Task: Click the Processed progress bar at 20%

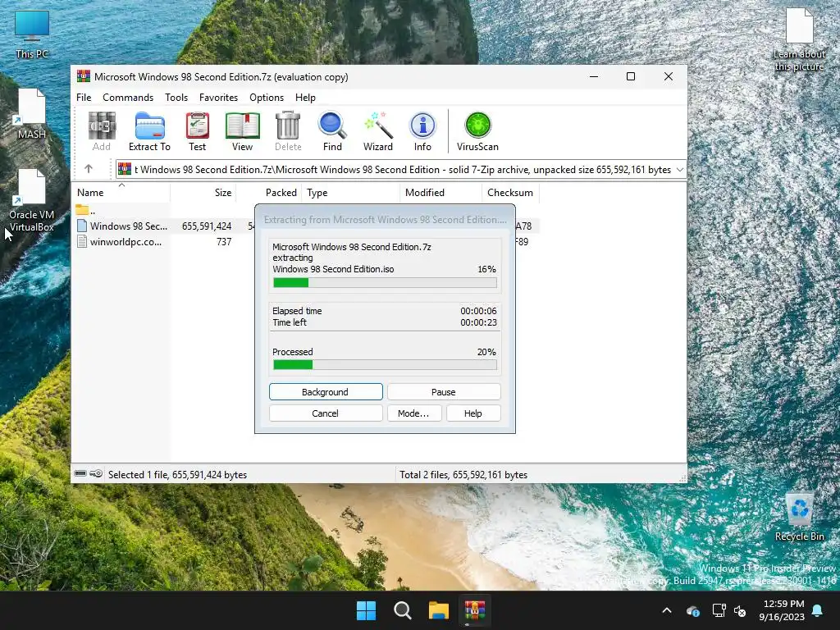Action: point(385,365)
